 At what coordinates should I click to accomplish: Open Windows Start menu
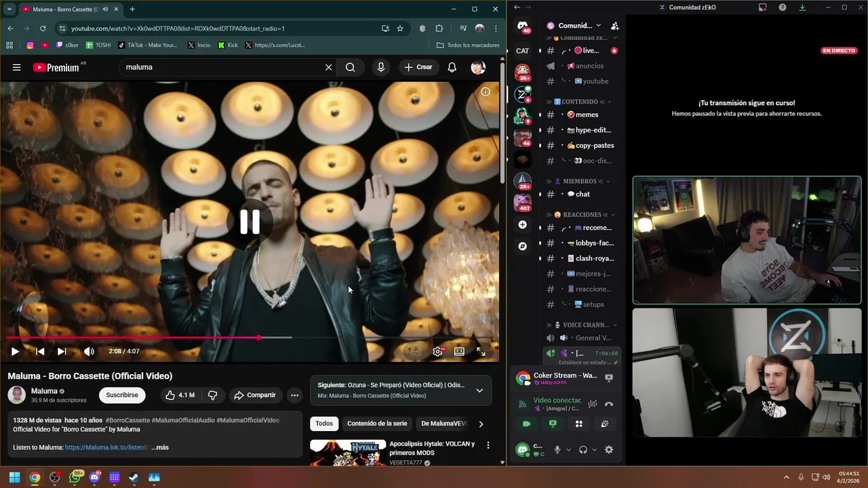[14, 477]
